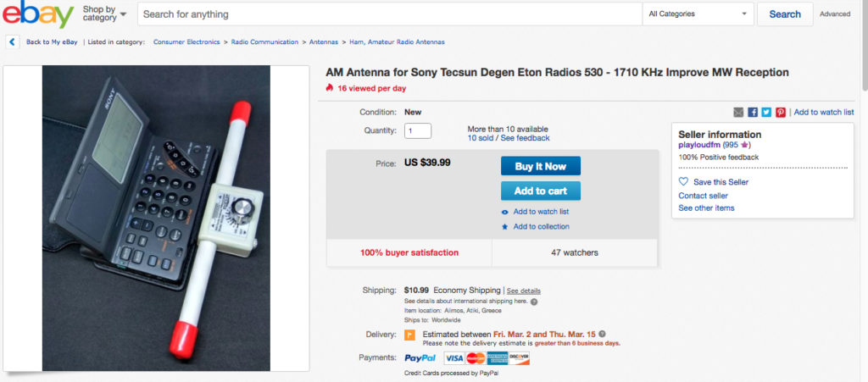Viewport: 868px width, 382px height.
Task: Click the heart icon to save this seller
Action: [x=684, y=181]
